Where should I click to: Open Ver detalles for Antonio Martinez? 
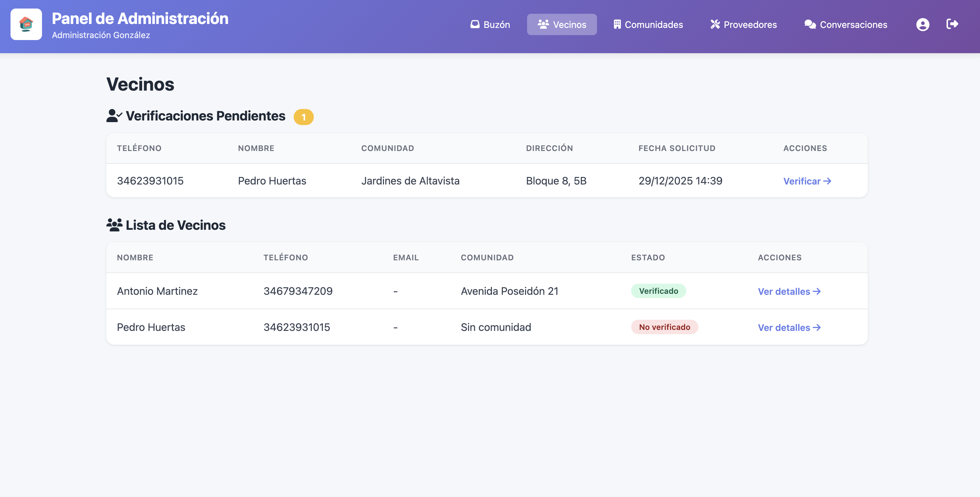pos(789,292)
